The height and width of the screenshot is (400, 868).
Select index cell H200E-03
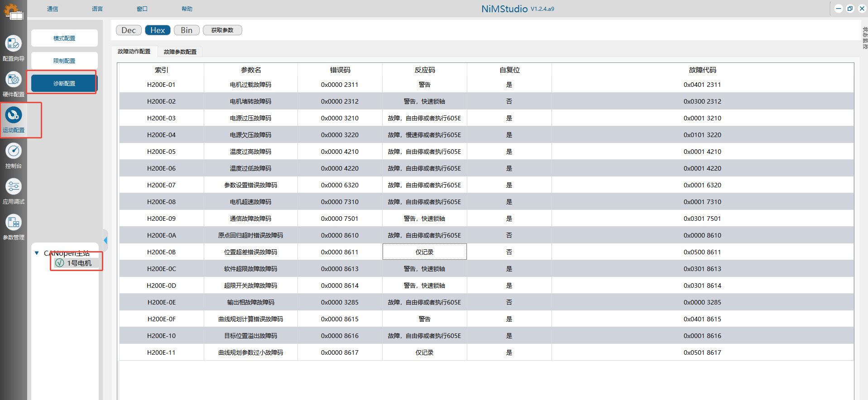(162, 118)
